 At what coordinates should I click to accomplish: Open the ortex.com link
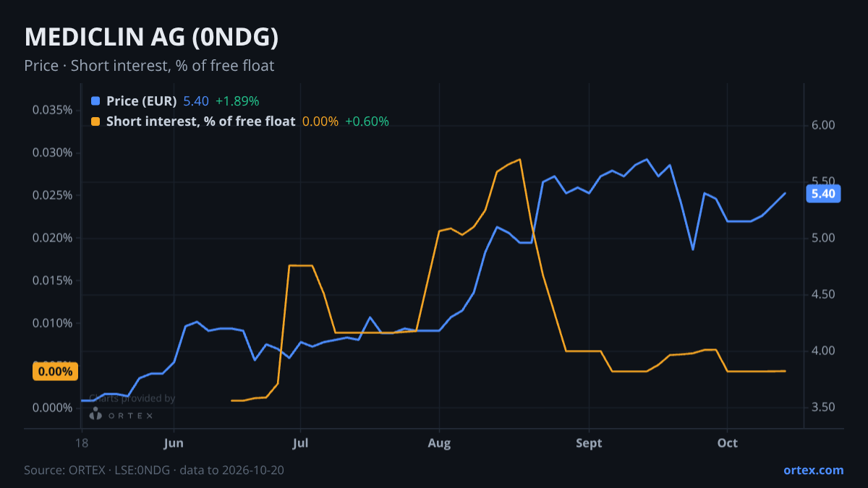[x=813, y=470]
